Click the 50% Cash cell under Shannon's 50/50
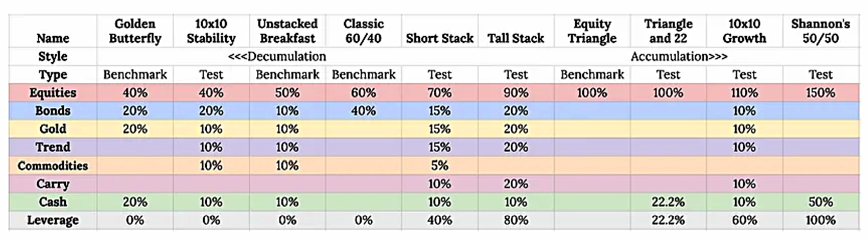Screen dimensions: 868x241 (820, 202)
